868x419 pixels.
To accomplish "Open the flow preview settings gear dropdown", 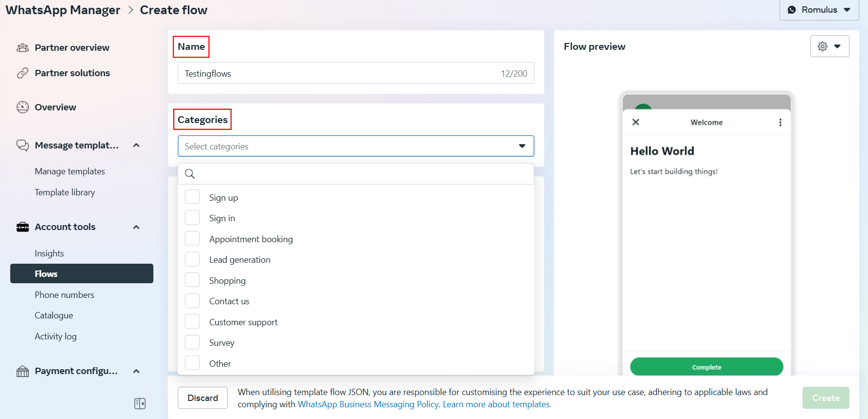I will click(x=829, y=46).
